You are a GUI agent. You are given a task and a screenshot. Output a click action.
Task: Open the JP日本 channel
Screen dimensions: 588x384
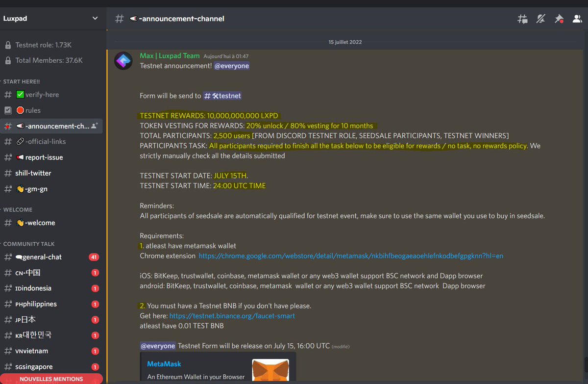point(51,320)
